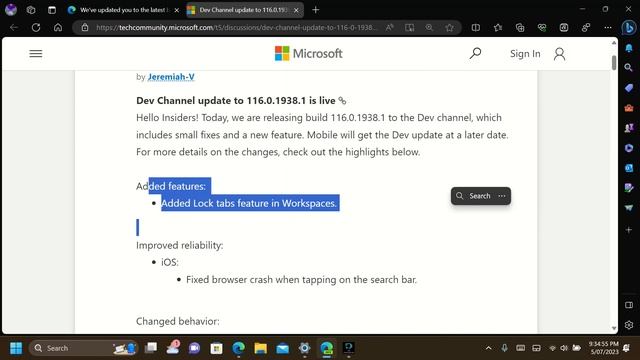Click Search in the selection mini menu
The width and height of the screenshot is (640, 360).
[473, 196]
